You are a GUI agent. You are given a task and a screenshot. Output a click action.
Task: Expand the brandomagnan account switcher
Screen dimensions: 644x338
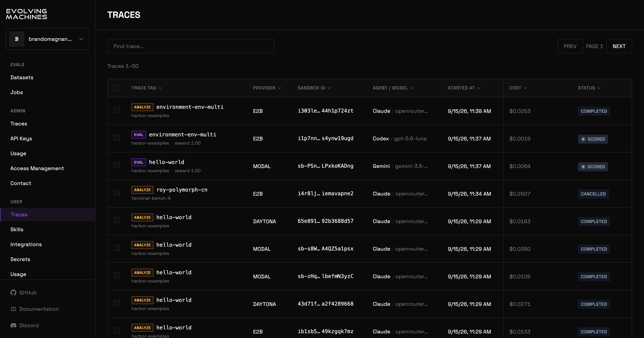[x=48, y=39]
